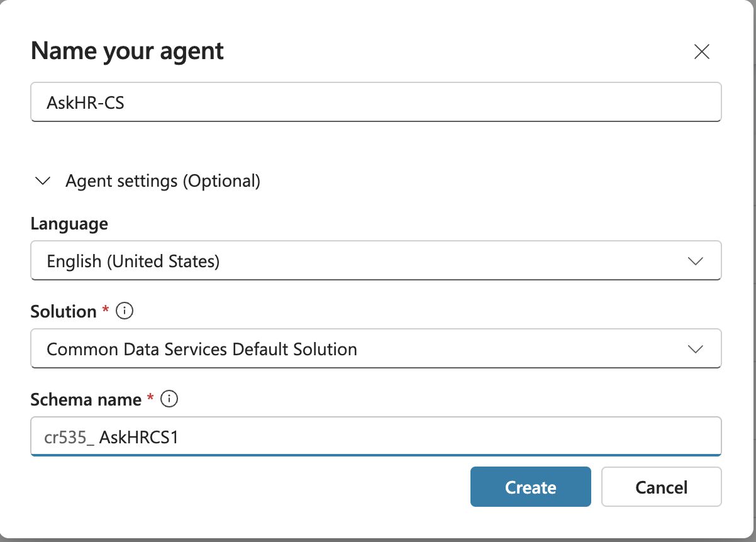Click the Agent settings (Optional) label

(x=162, y=180)
